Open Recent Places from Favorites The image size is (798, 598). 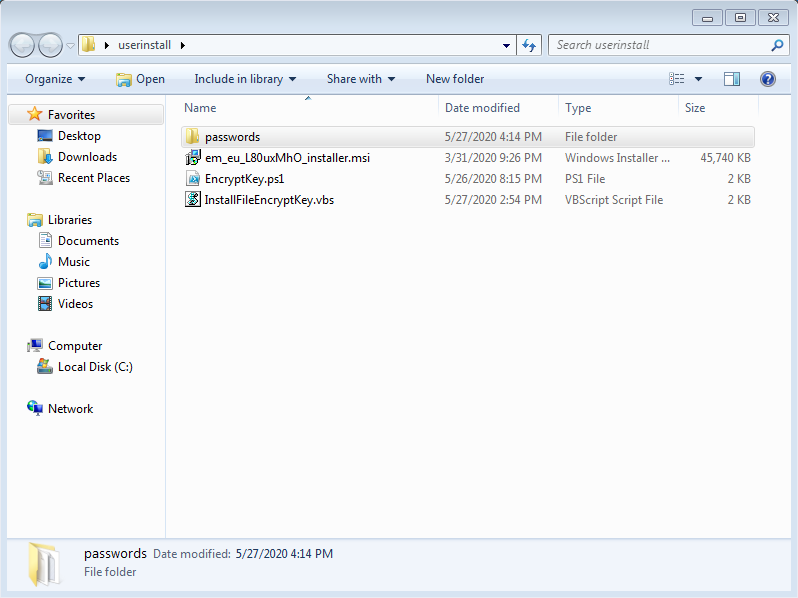[94, 178]
